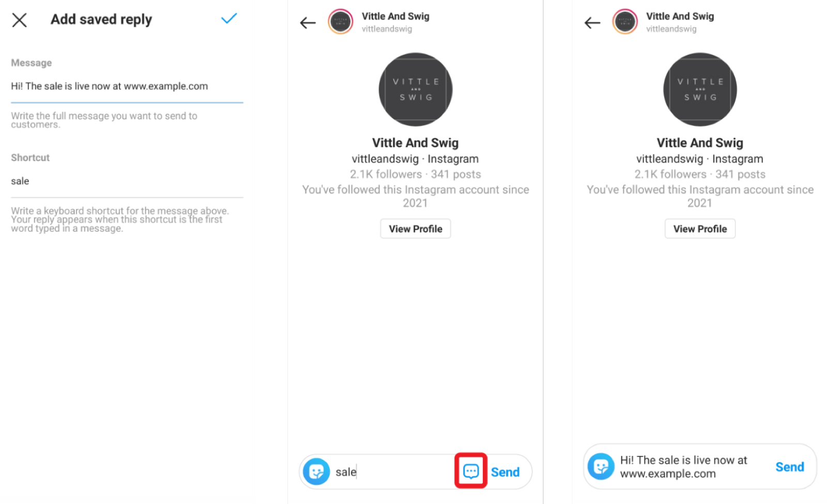Tap large Vittle And Swig logo in right chat
This screenshot has width=827, height=504.
click(x=700, y=89)
